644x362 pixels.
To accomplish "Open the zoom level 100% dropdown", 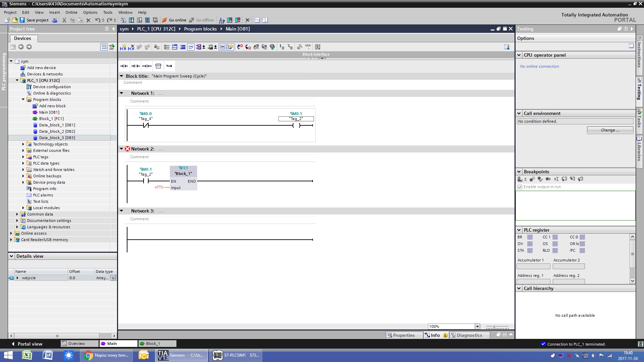I will pyautogui.click(x=477, y=326).
